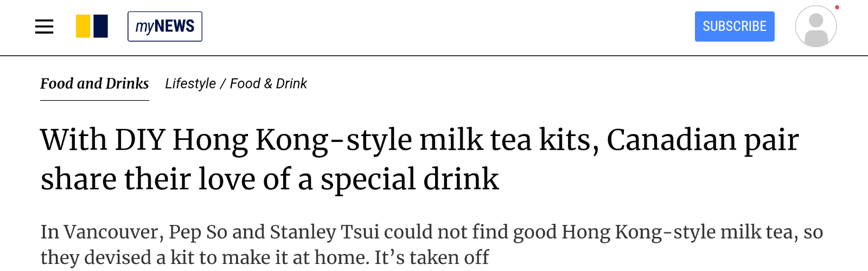Select the Food and Drinks topic tab
Viewport: 868px width, 271px height.
(94, 83)
